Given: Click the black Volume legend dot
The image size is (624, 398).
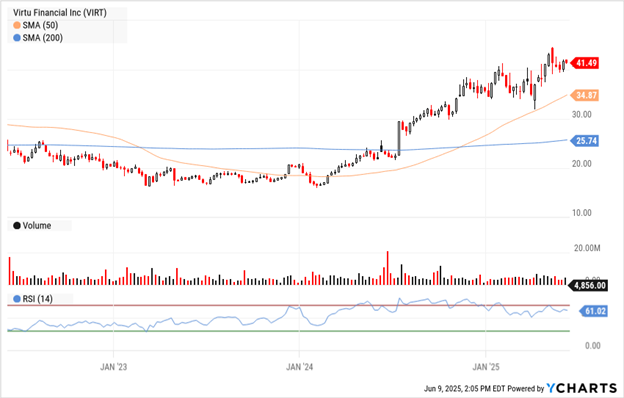Looking at the screenshot, I should [x=17, y=226].
